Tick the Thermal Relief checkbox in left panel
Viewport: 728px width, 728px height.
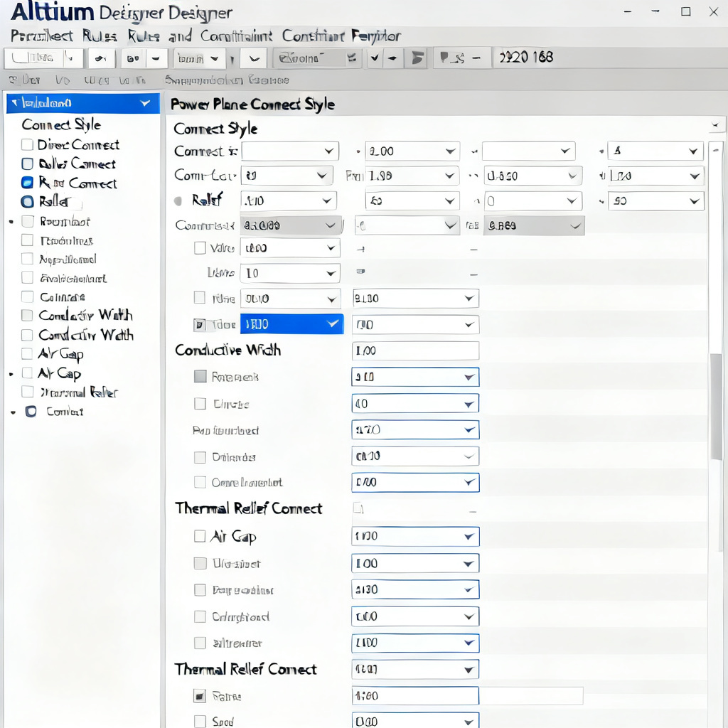coord(28,392)
